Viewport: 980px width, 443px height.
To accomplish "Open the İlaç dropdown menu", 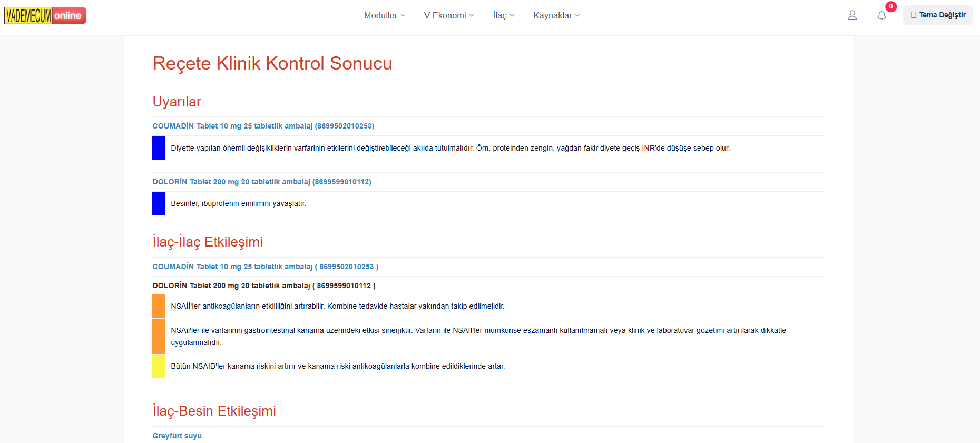I will pos(503,16).
